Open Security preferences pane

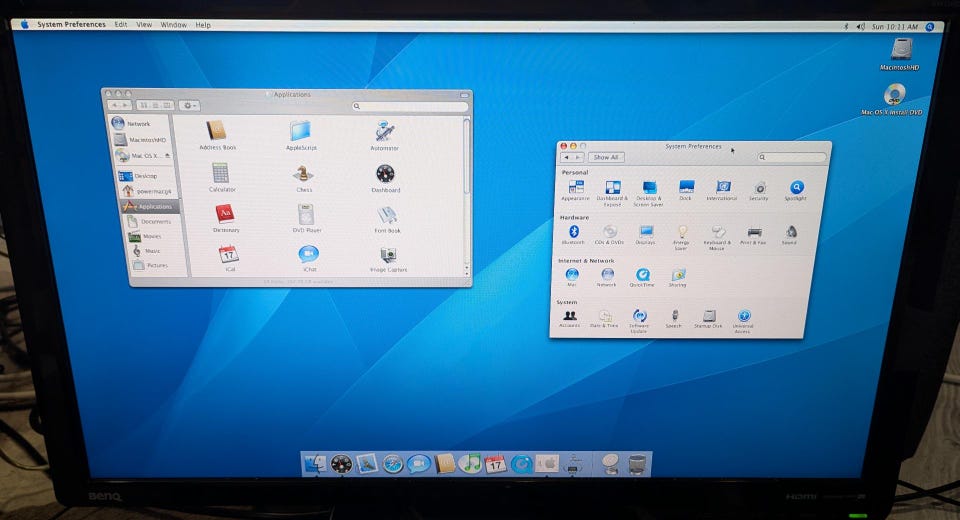pos(759,190)
